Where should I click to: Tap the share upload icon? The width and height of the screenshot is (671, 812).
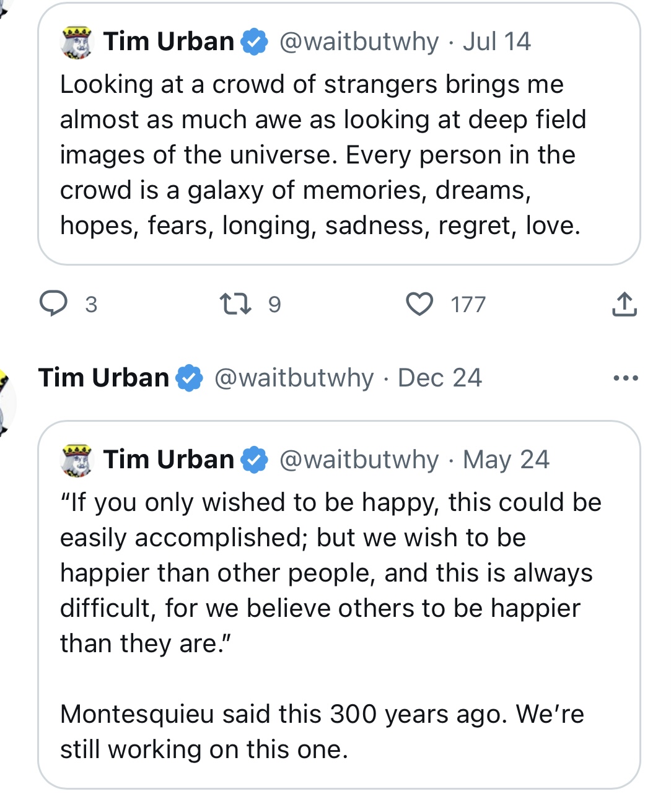625,304
